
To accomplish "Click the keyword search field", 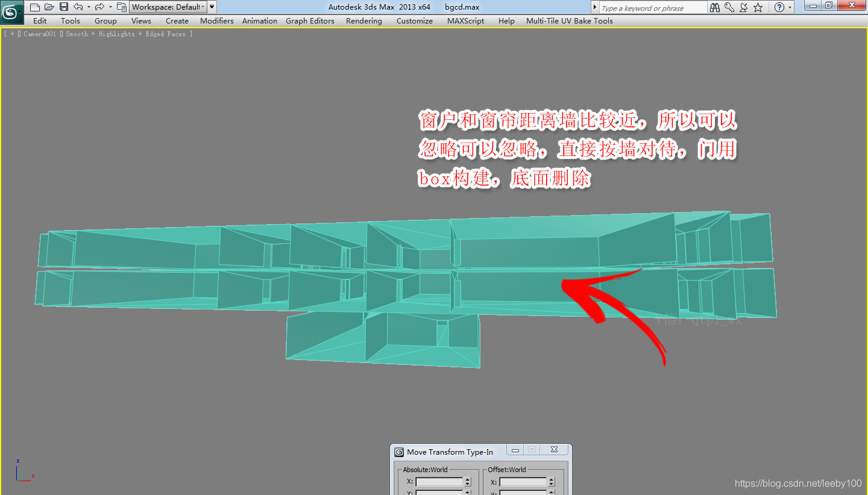I will tap(653, 8).
